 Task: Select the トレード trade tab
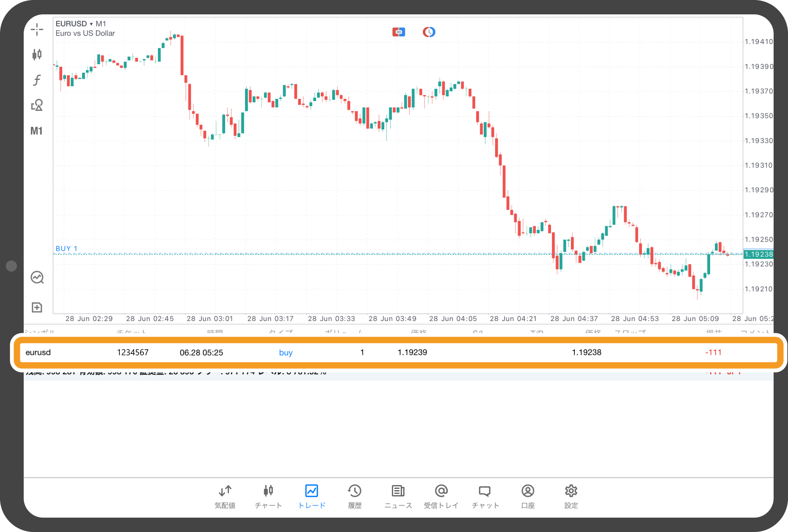312,496
